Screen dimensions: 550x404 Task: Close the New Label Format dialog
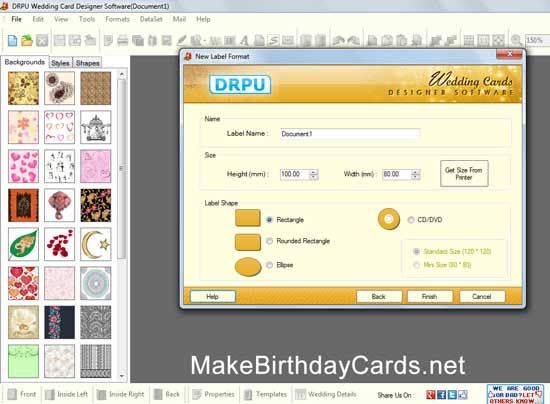(x=509, y=54)
